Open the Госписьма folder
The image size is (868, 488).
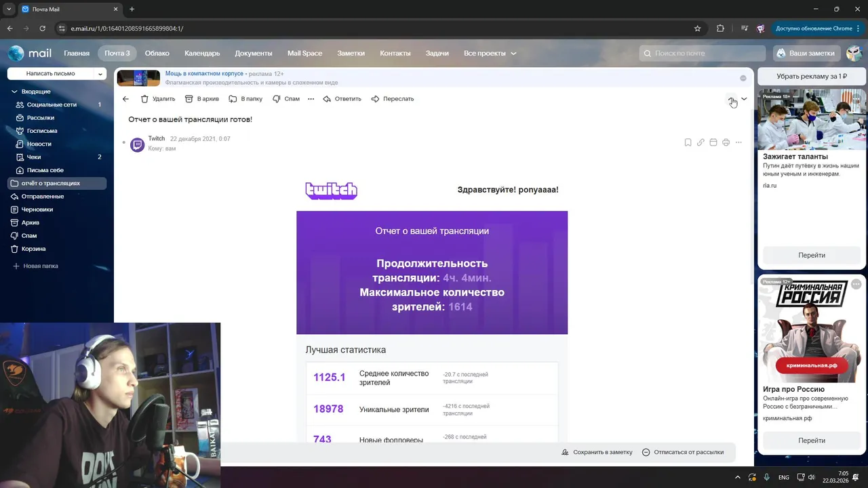point(57,131)
